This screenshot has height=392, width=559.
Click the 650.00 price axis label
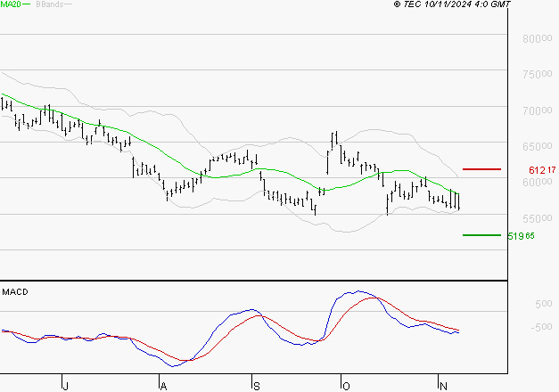(538, 146)
